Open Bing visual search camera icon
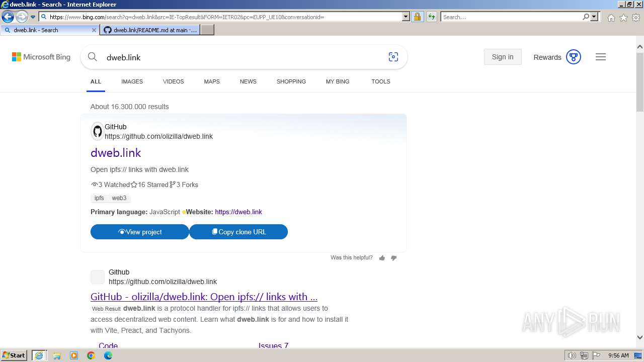The width and height of the screenshot is (644, 362). coord(393,57)
